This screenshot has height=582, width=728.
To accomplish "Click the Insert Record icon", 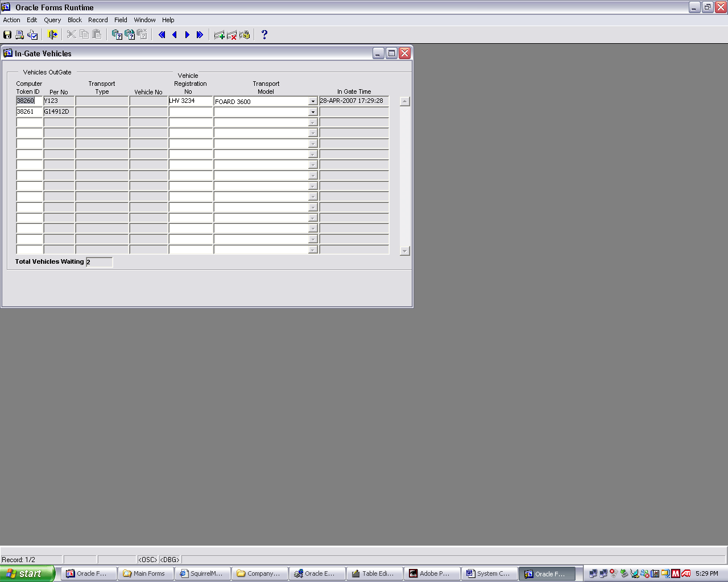I will [220, 35].
